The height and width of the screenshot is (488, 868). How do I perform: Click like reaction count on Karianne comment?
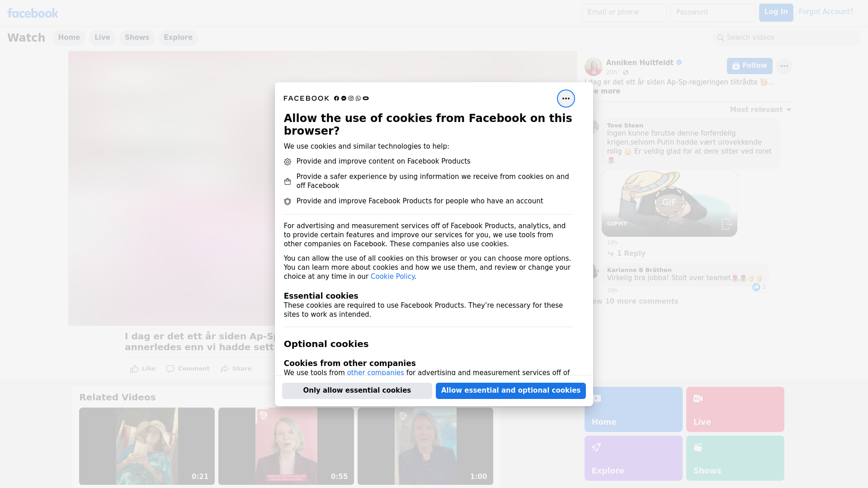pyautogui.click(x=759, y=287)
